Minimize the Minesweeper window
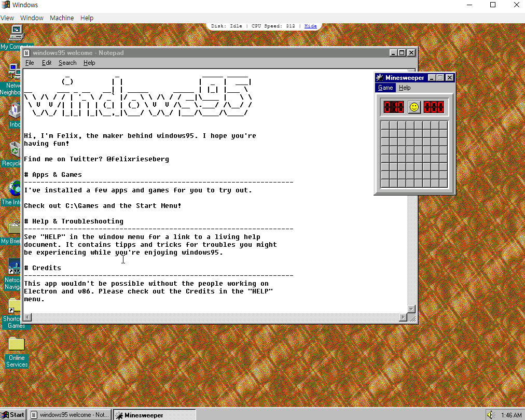This screenshot has height=420, width=525. click(x=432, y=78)
